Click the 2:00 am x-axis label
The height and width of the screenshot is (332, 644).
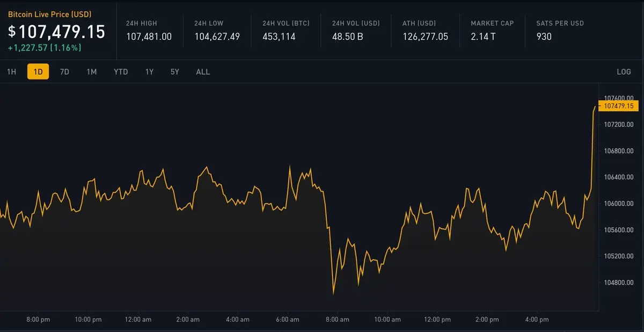point(188,319)
